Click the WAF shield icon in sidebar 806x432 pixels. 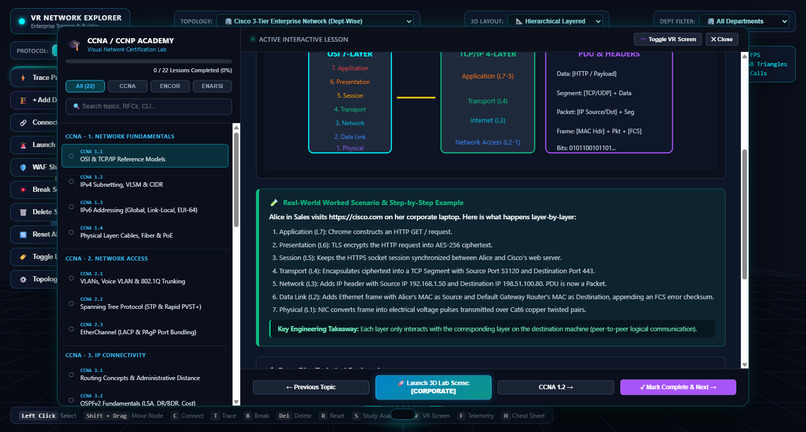23,167
